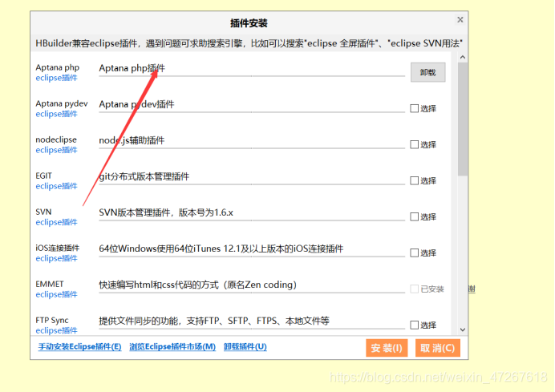Open eclipse插件 link under nodeclipse
This screenshot has height=392, width=555.
[x=56, y=150]
